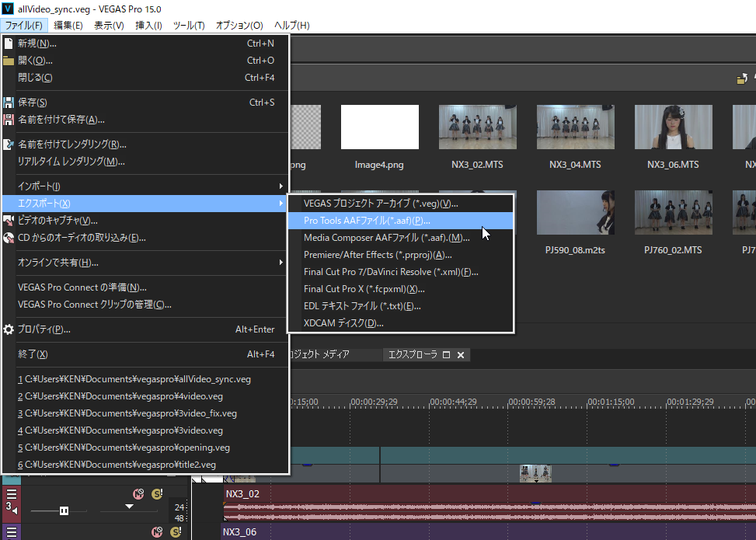Select NX3_02.MTS media thumbnail

pyautogui.click(x=477, y=127)
